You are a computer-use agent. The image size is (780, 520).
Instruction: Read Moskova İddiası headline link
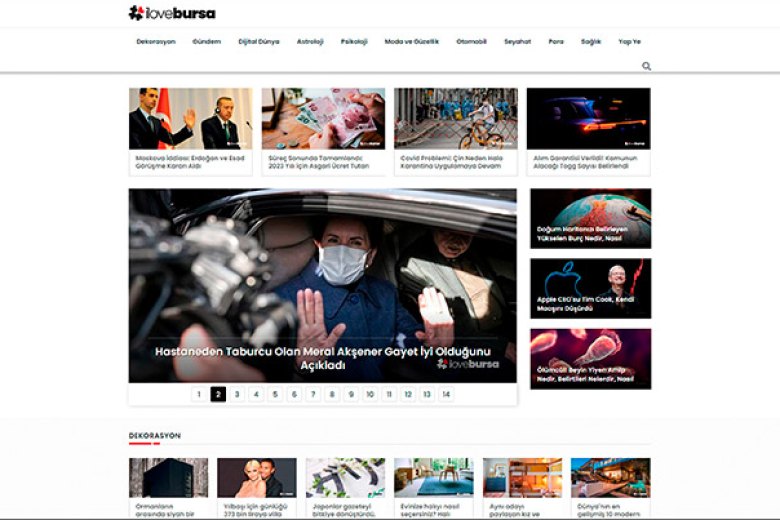(x=190, y=162)
